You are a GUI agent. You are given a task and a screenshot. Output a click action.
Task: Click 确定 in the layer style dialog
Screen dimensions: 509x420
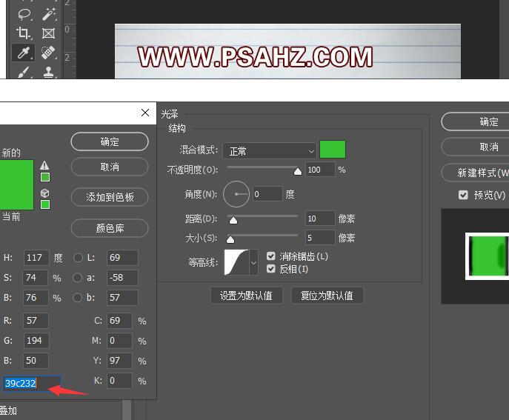click(x=475, y=121)
